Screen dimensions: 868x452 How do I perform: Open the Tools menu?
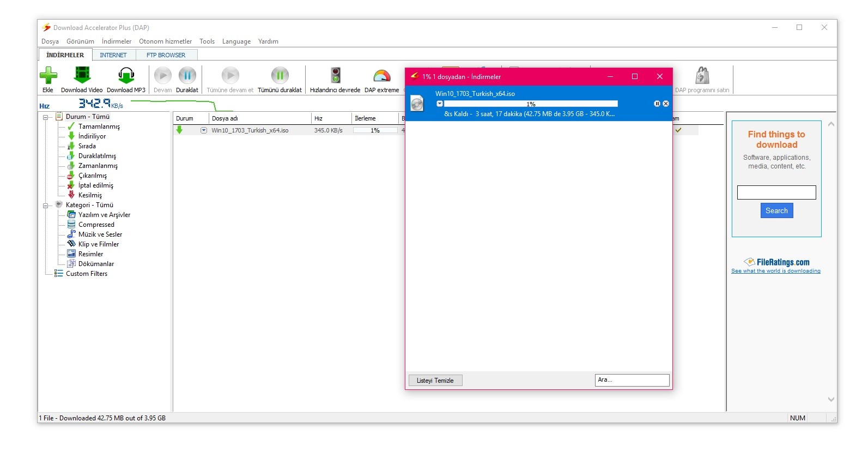point(207,41)
